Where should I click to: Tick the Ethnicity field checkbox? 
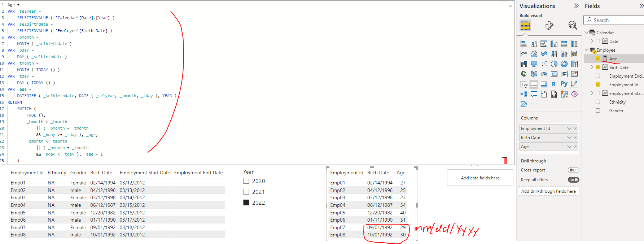[x=598, y=102]
